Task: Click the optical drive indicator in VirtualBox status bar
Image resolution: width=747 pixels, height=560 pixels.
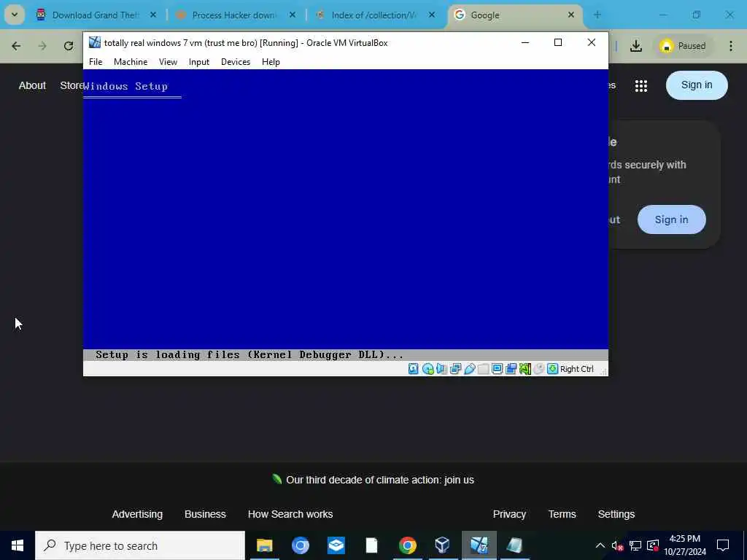Action: point(427,369)
